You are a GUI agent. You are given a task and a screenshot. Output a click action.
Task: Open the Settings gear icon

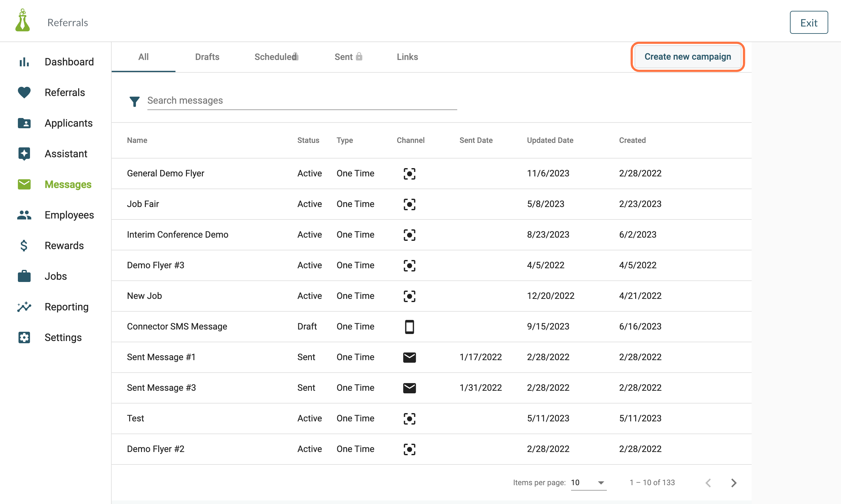tap(24, 337)
